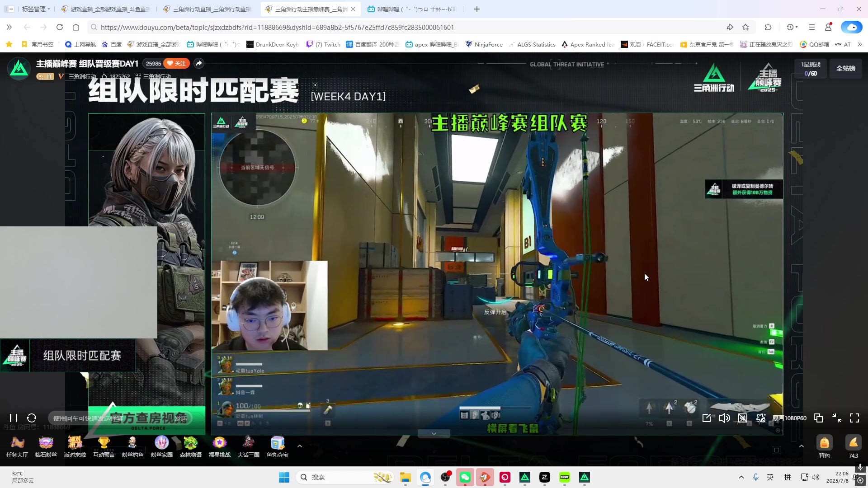The image size is (868, 488).
Task: Toggle full screen player mode
Action: click(x=854, y=418)
